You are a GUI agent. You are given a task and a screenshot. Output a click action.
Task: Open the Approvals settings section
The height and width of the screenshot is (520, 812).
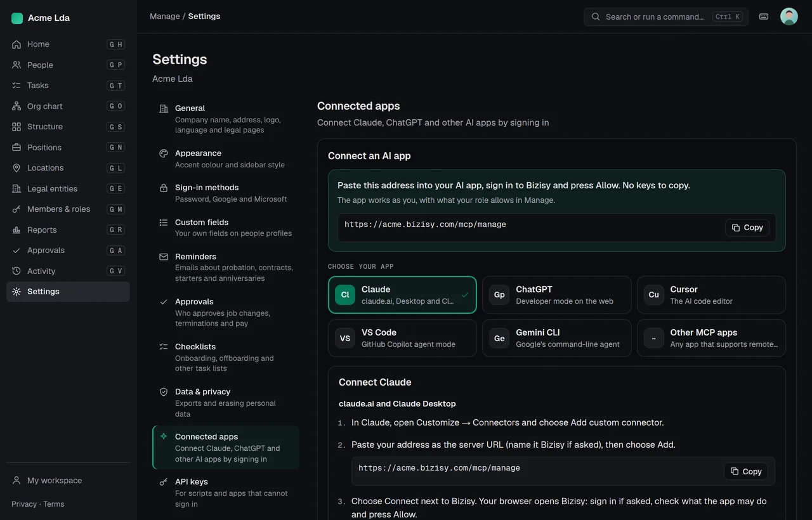pyautogui.click(x=226, y=312)
